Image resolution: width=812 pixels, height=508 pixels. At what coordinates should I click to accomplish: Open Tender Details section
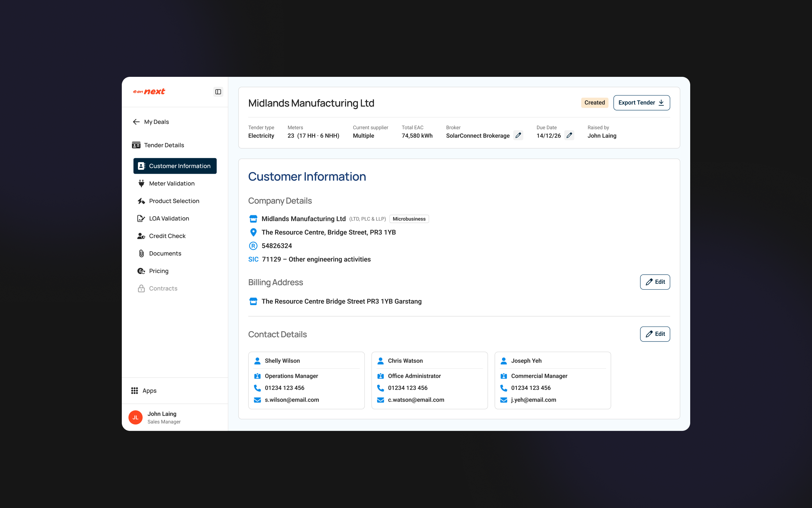(x=158, y=145)
